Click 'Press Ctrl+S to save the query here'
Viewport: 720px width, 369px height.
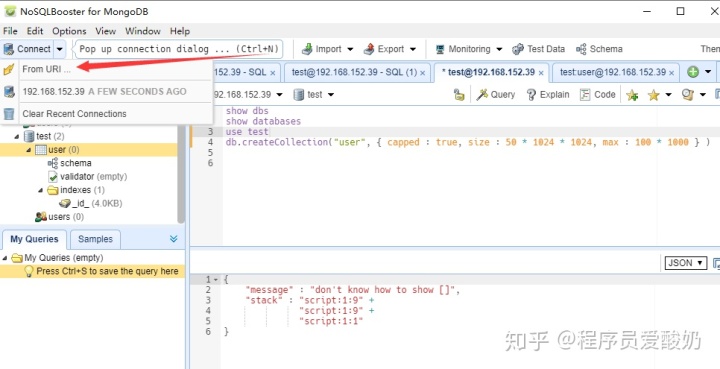pyautogui.click(x=107, y=271)
